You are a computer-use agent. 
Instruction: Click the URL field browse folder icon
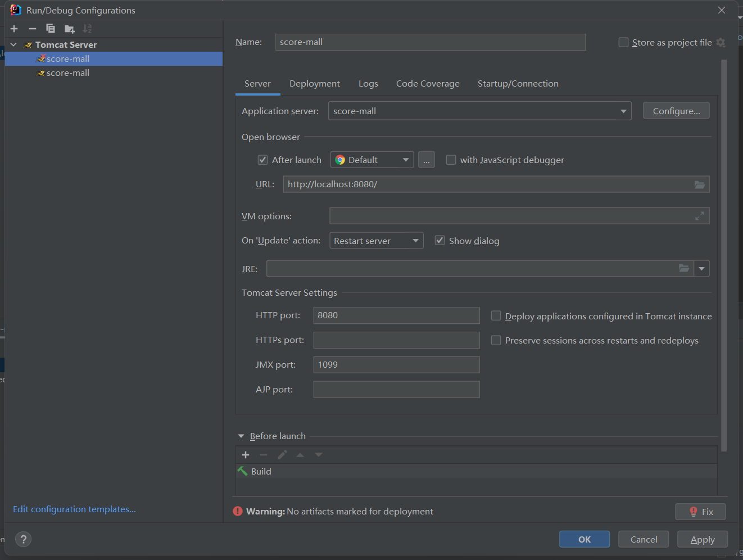coord(700,184)
